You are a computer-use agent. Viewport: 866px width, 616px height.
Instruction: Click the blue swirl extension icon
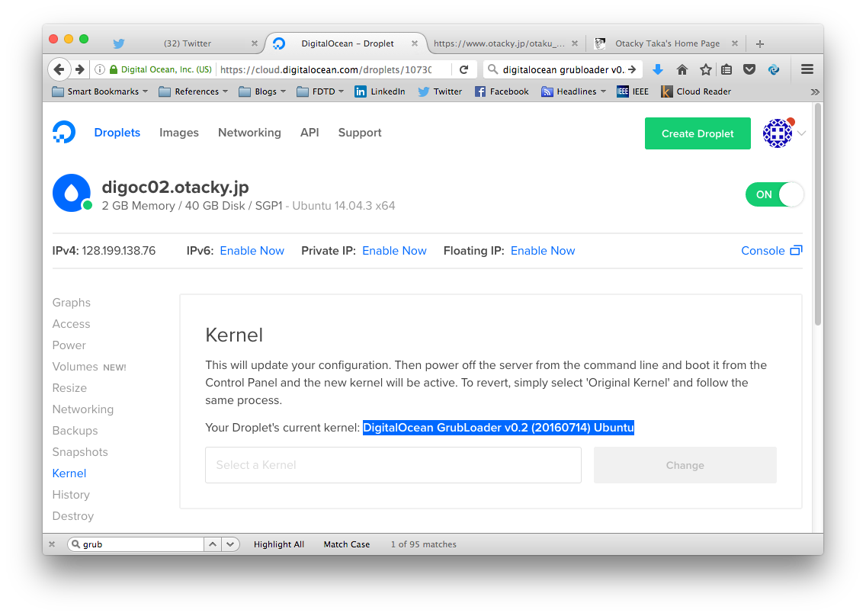[774, 69]
